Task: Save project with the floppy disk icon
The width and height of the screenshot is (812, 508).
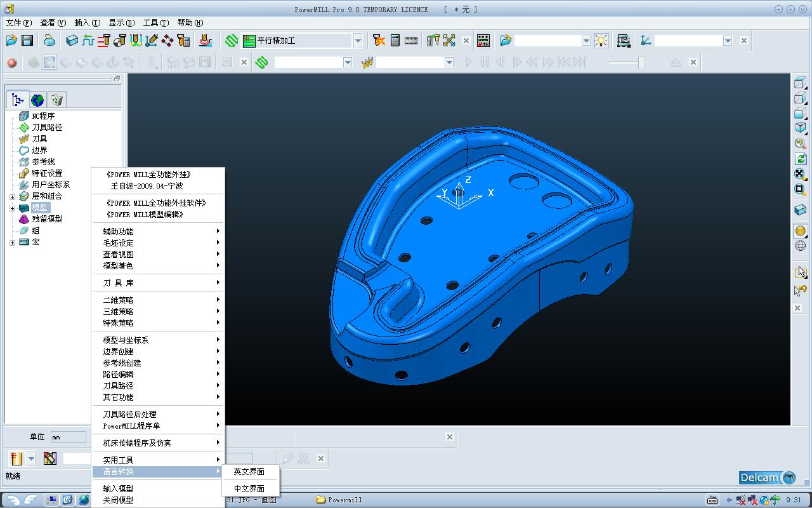Action: click(x=27, y=41)
